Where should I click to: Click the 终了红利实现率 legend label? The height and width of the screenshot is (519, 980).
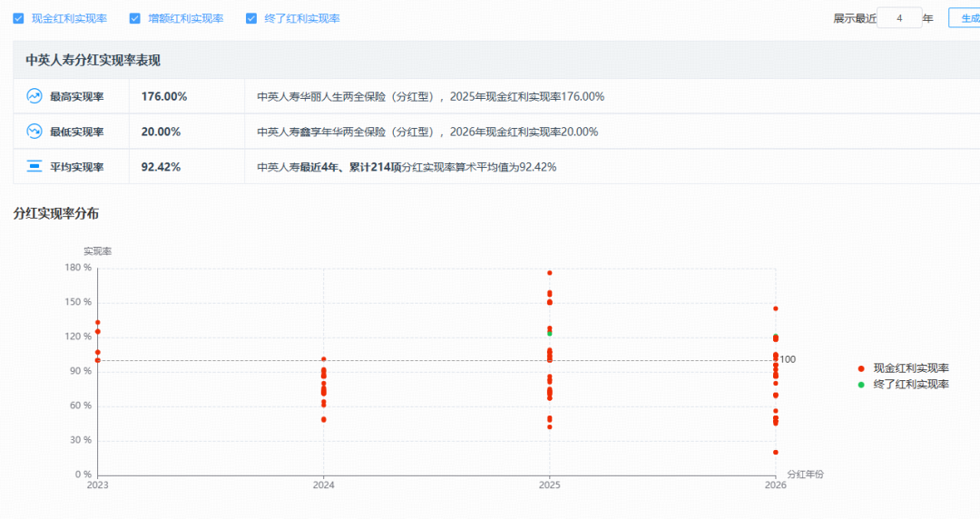click(911, 385)
